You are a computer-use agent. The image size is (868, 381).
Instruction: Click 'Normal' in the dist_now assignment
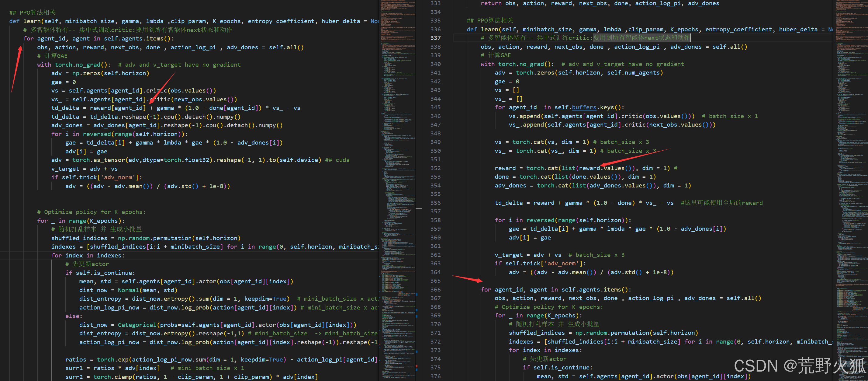point(128,290)
